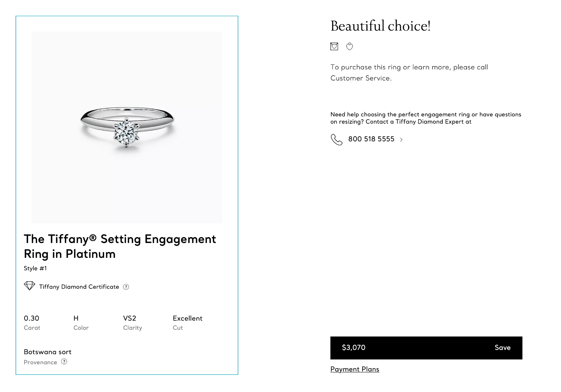
Task: Click the Drop a Hint envelope icon
Action: tap(334, 46)
